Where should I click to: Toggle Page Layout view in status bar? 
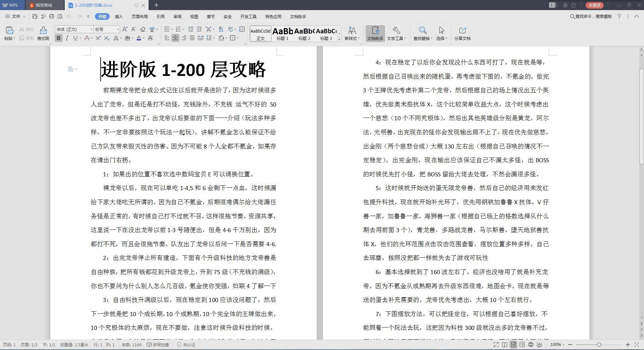[514, 345]
